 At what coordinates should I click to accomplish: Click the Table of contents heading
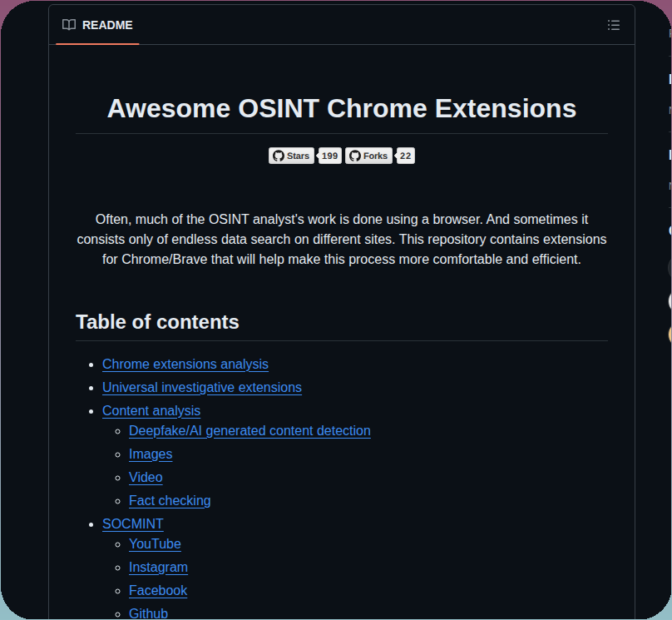[157, 322]
